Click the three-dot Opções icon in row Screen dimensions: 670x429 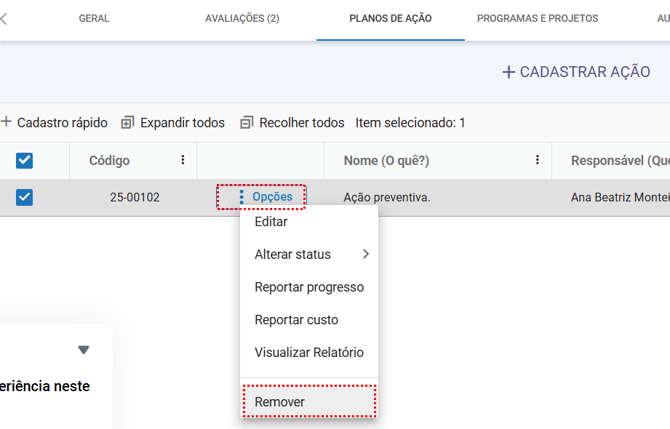pos(241,197)
